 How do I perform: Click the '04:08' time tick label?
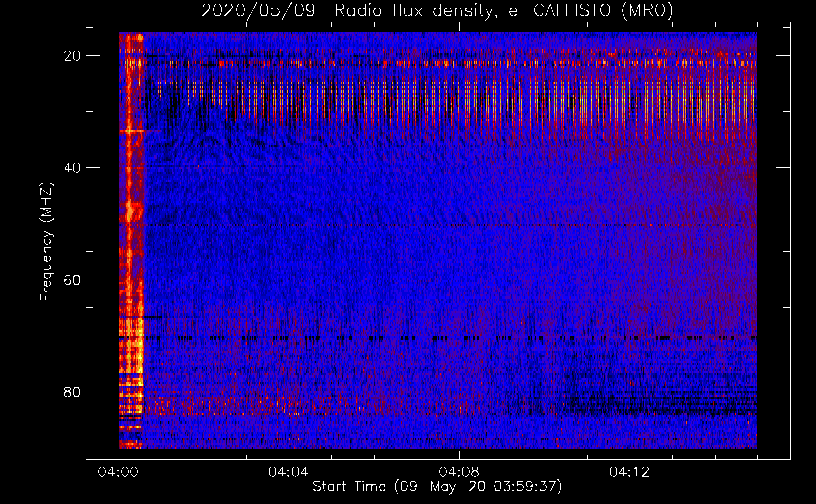point(459,472)
